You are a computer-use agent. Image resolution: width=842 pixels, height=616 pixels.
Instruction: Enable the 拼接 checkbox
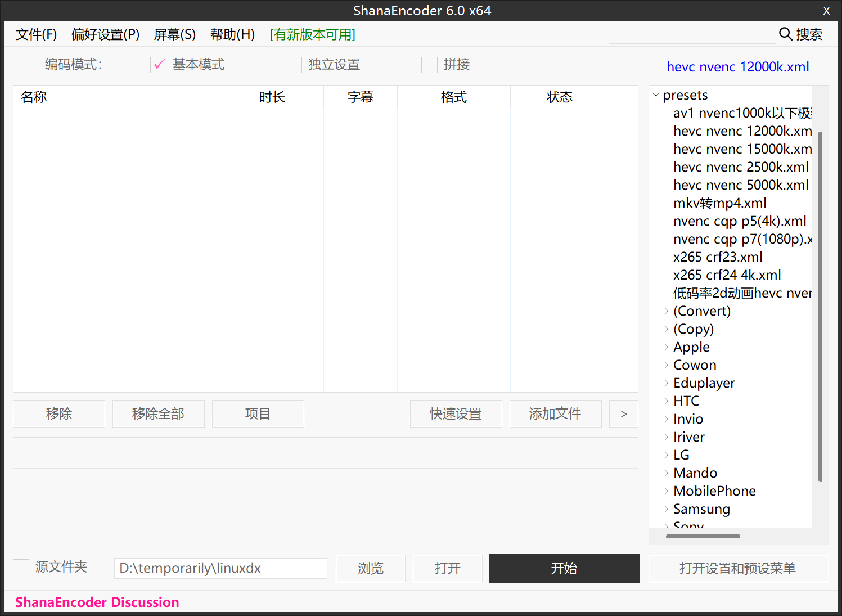429,65
